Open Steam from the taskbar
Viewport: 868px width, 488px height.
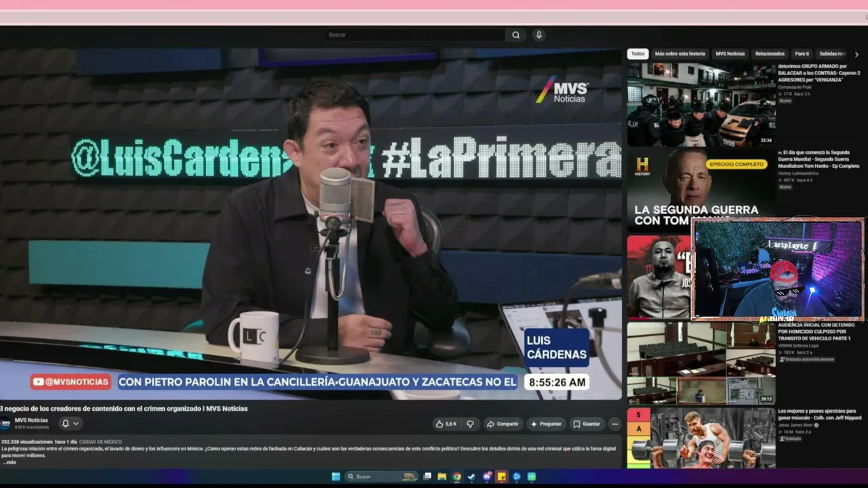pos(472,476)
